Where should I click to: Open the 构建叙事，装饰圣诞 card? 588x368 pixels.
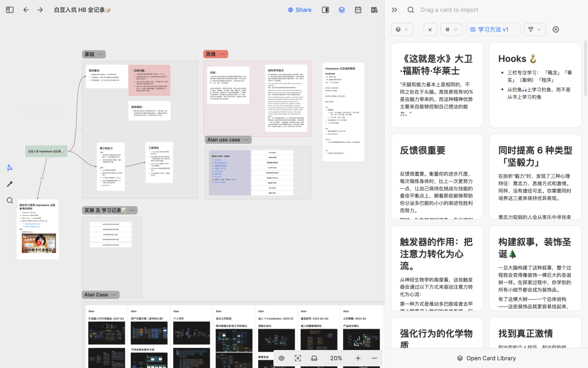(x=535, y=268)
